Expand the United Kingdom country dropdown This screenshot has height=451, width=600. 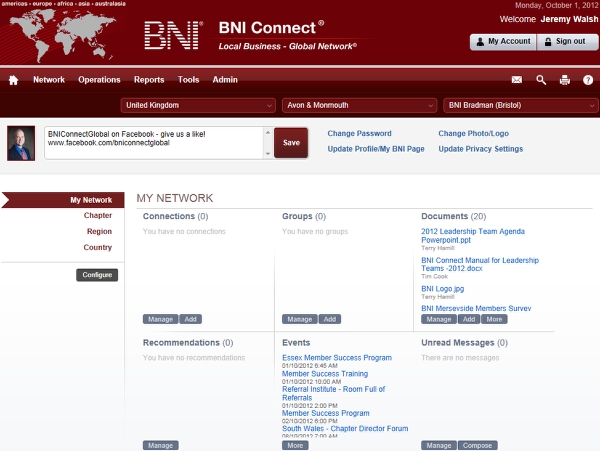198,105
